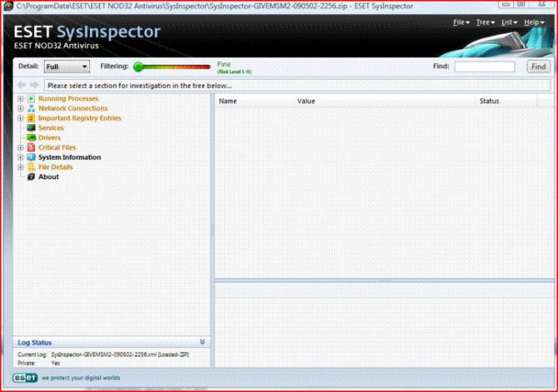
Task: Click the Private 'Yes' value
Action: pyautogui.click(x=56, y=363)
